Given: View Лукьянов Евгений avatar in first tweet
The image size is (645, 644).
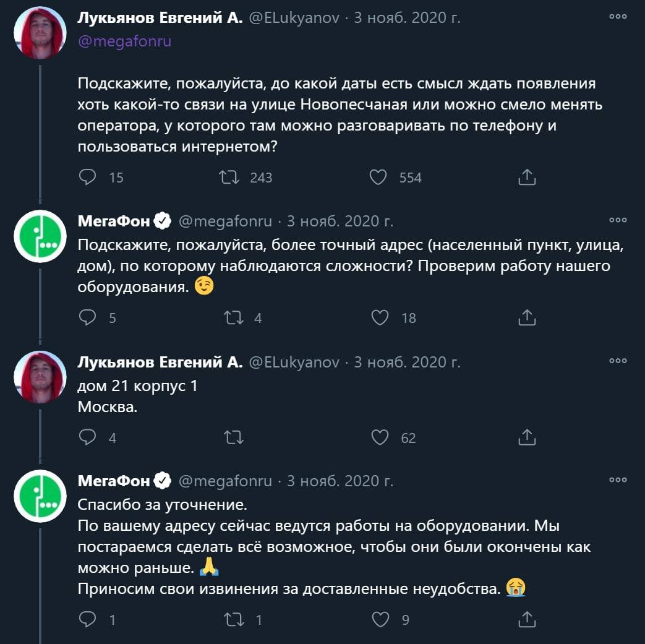Looking at the screenshot, I should pyautogui.click(x=40, y=33).
